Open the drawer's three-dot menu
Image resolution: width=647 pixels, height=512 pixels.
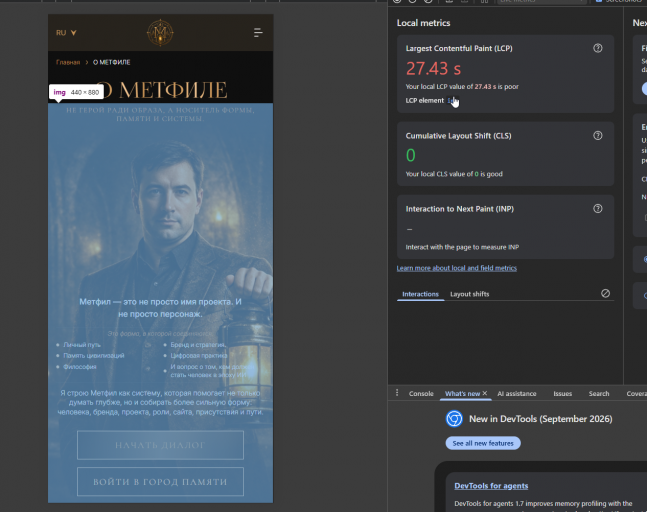pyautogui.click(x=397, y=393)
